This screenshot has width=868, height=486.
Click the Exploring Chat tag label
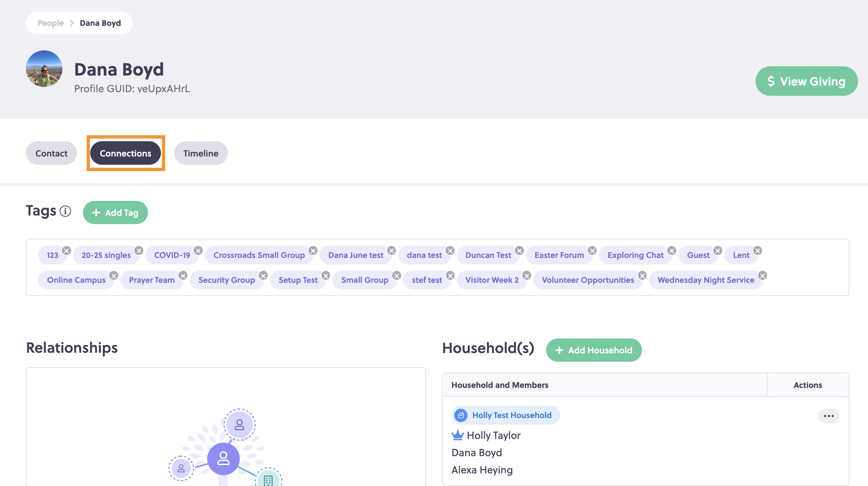(635, 255)
